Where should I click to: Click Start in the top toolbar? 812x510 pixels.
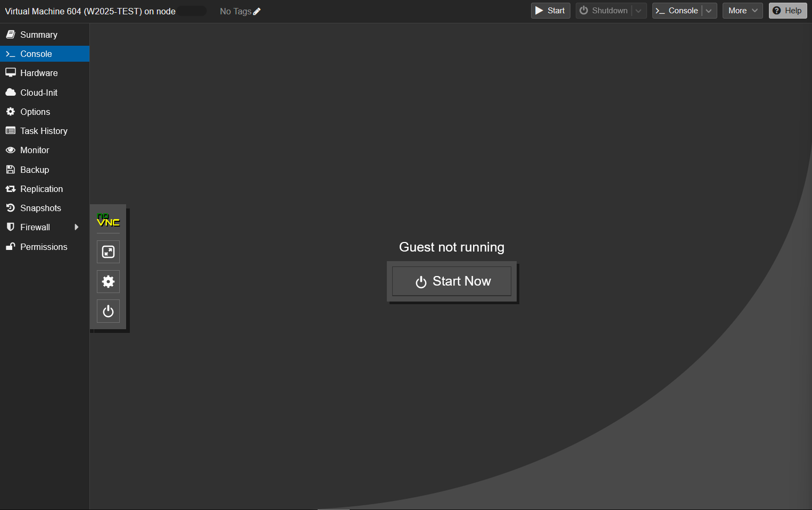550,11
